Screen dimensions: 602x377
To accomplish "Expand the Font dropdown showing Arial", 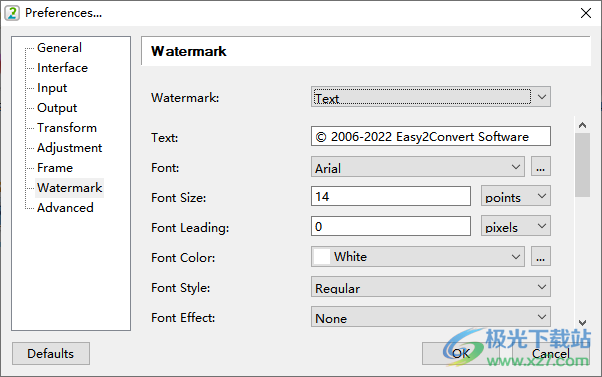I will pyautogui.click(x=418, y=167).
